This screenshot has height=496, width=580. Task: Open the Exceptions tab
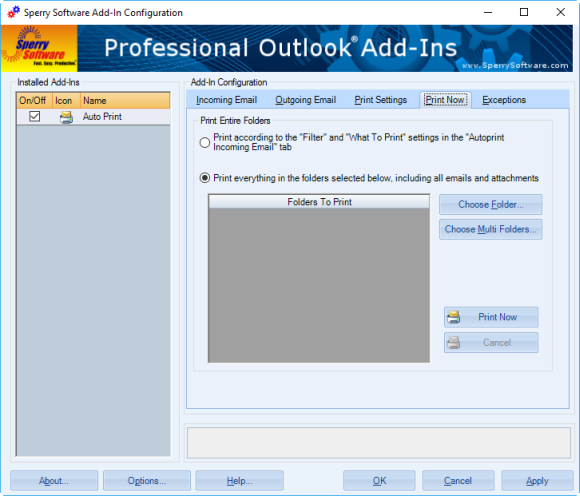coord(504,100)
